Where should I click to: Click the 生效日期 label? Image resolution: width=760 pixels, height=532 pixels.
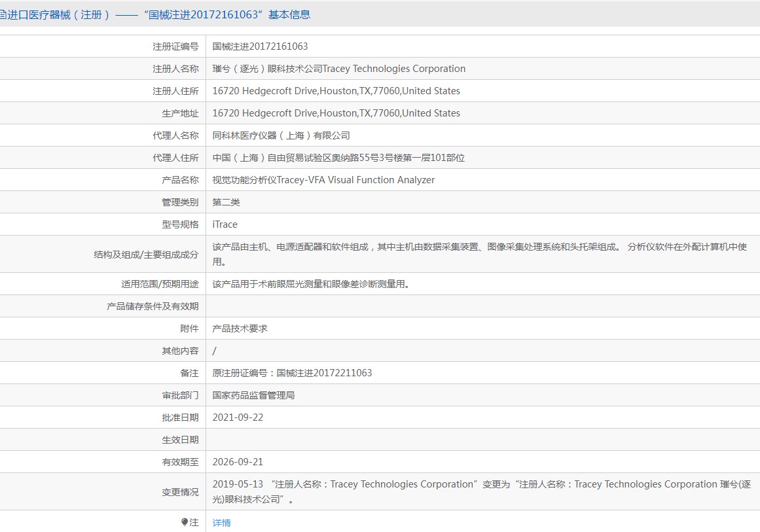pyautogui.click(x=180, y=440)
